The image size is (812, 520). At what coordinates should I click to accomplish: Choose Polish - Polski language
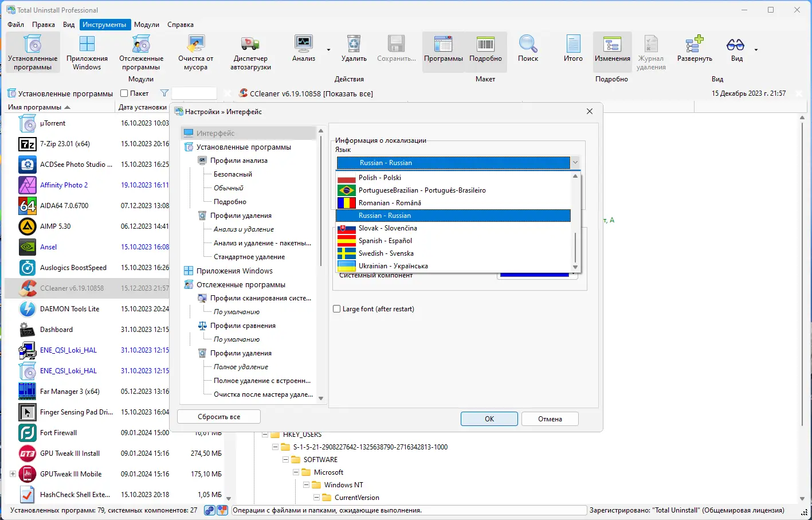(453, 178)
